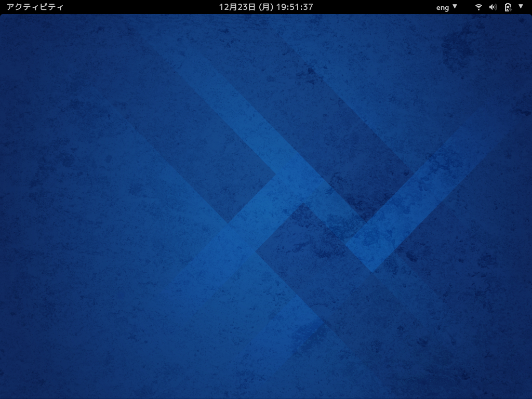Expand the system menu arrow
The height and width of the screenshot is (399, 532).
[521, 6]
